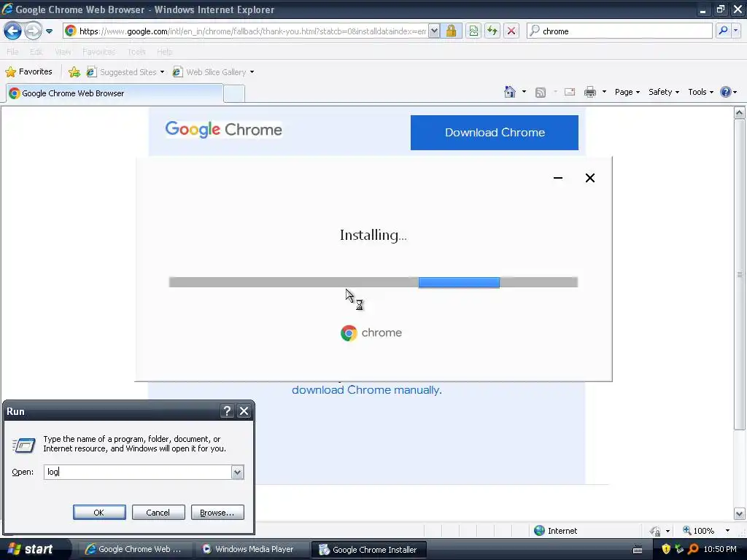The image size is (747, 560).
Task: Click the yellow security shield tray icon
Action: pos(666,550)
